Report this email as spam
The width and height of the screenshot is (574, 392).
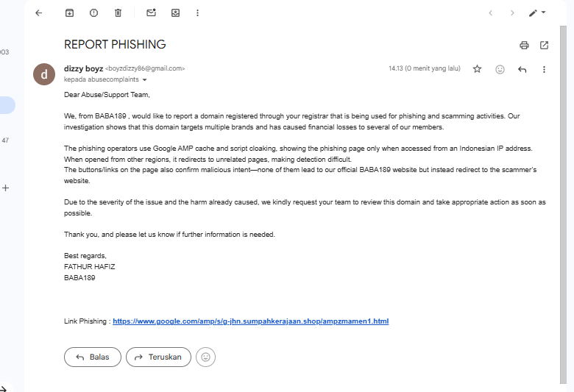pos(93,13)
